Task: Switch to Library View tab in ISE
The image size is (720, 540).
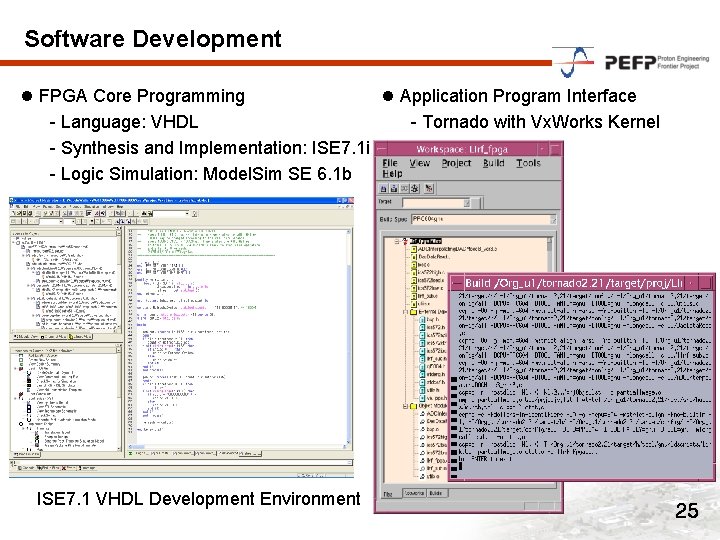Action: 80,337
